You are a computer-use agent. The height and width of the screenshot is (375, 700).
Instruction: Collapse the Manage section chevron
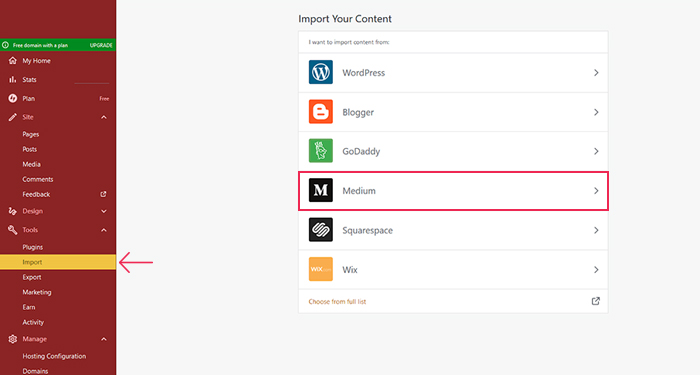pos(104,339)
